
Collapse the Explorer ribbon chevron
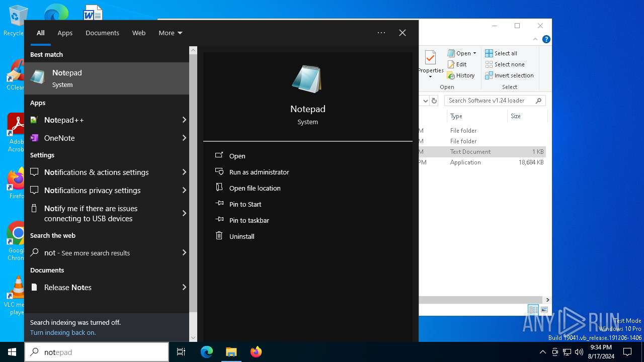coord(535,39)
